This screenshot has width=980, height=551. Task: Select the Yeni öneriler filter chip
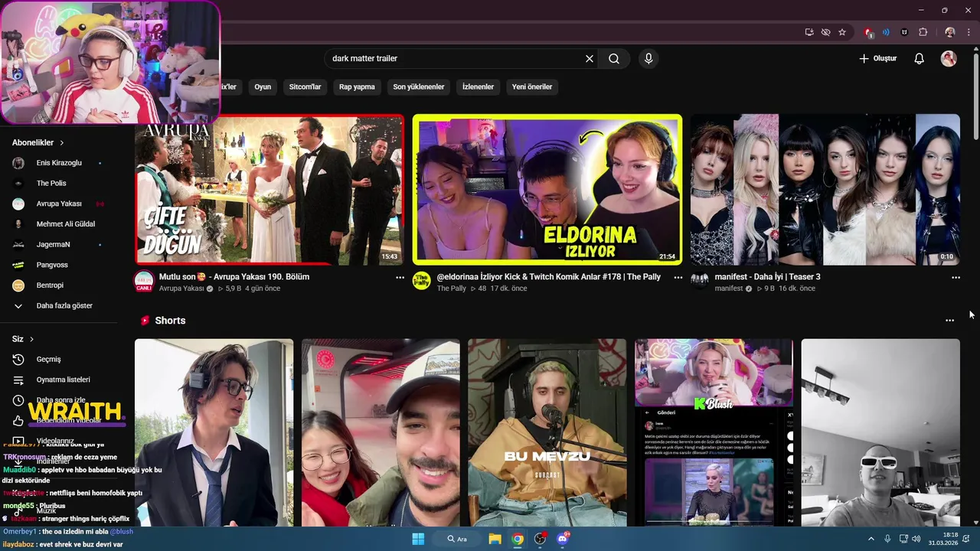click(x=532, y=86)
